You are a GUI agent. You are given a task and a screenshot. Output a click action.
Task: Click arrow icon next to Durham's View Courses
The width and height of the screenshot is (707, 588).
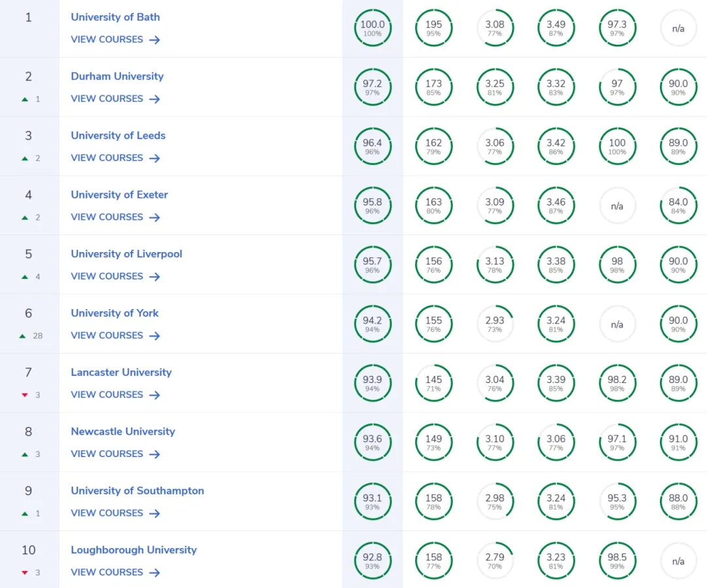pyautogui.click(x=154, y=99)
